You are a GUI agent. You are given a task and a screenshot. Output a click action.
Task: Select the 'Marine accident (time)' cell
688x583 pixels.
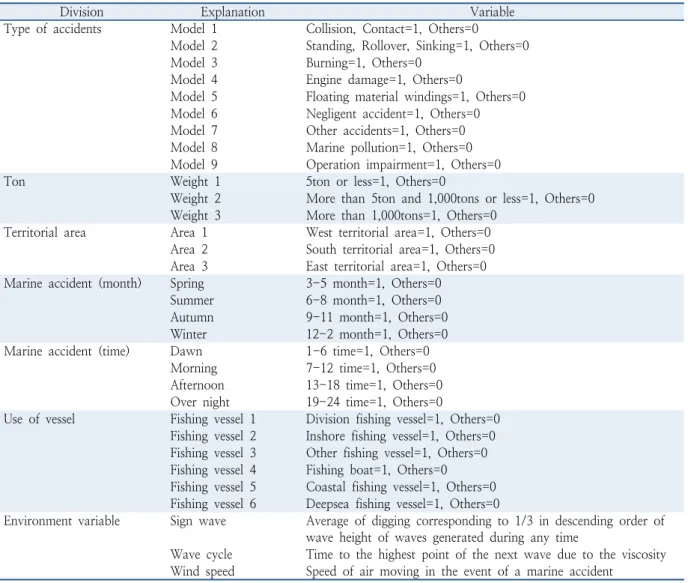[67, 351]
